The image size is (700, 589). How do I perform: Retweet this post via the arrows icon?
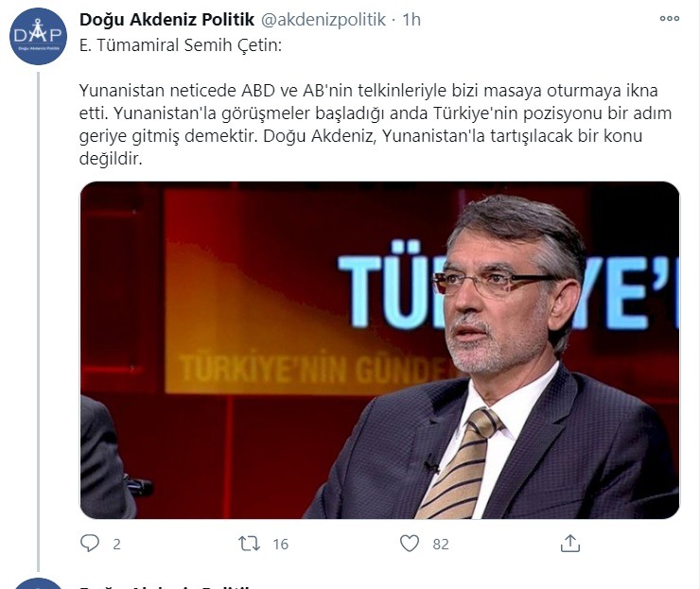(249, 544)
